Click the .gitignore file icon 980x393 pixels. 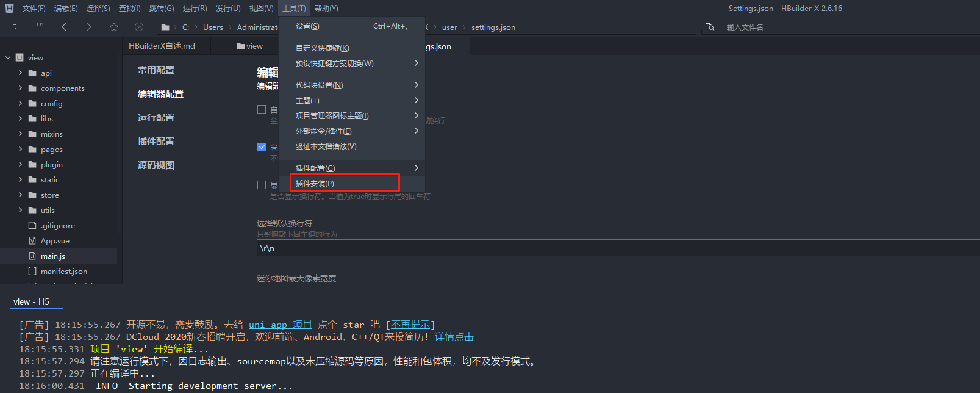point(33,225)
